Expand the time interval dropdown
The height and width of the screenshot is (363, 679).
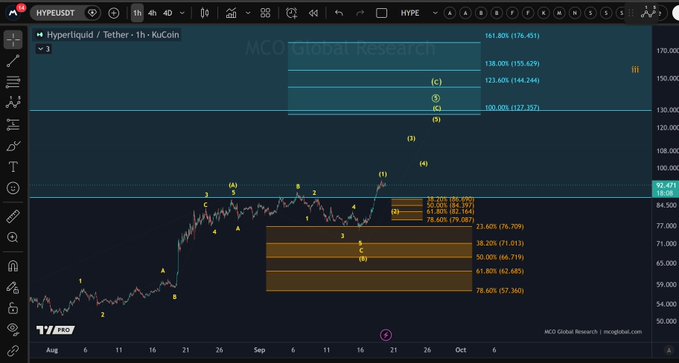point(182,13)
